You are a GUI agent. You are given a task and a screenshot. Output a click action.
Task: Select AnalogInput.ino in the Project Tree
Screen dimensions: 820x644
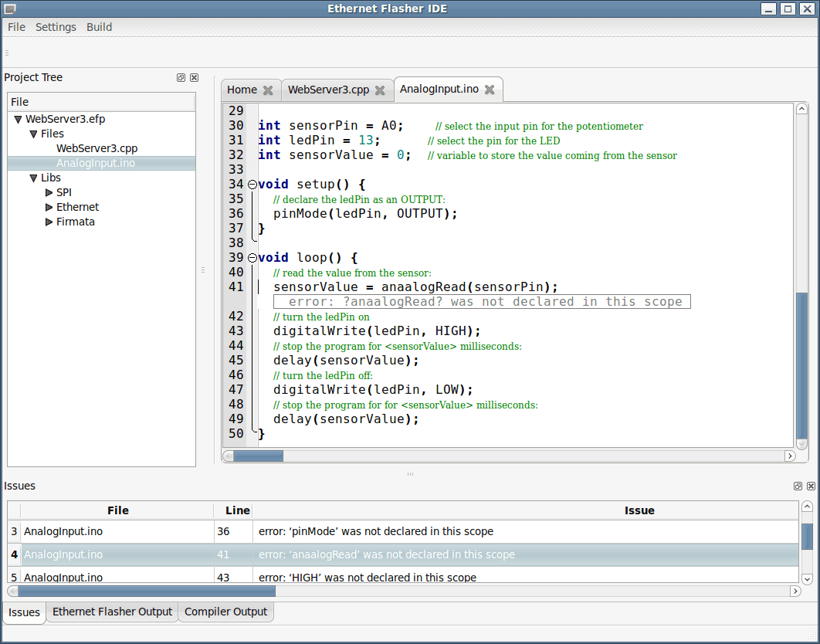96,163
